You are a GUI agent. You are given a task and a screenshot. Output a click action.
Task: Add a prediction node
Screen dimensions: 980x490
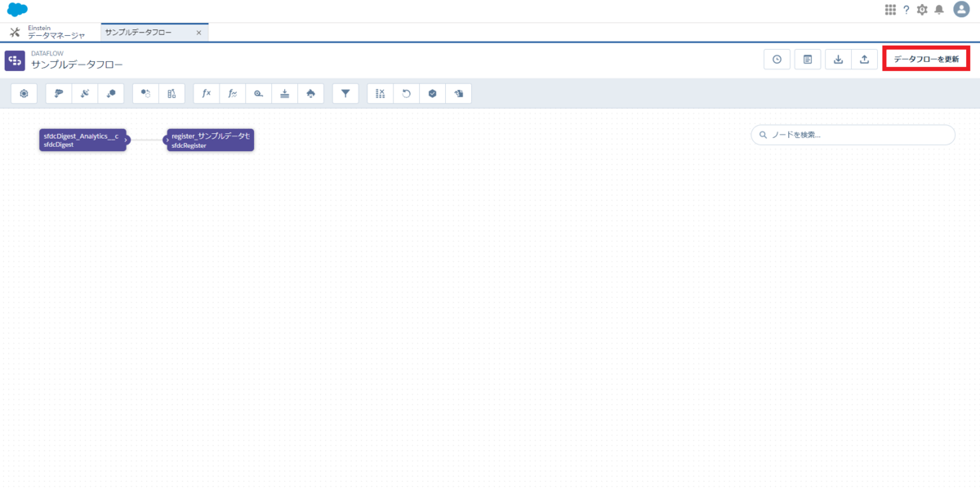311,94
